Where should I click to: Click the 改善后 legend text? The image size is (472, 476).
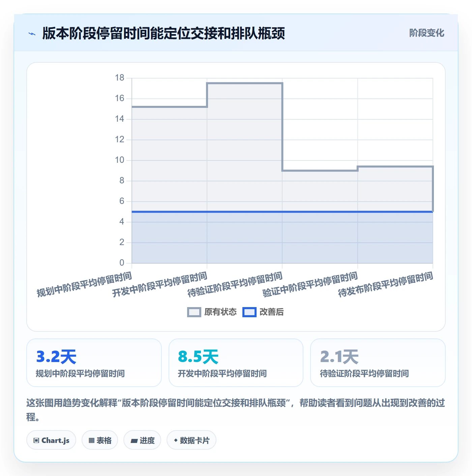point(272,312)
